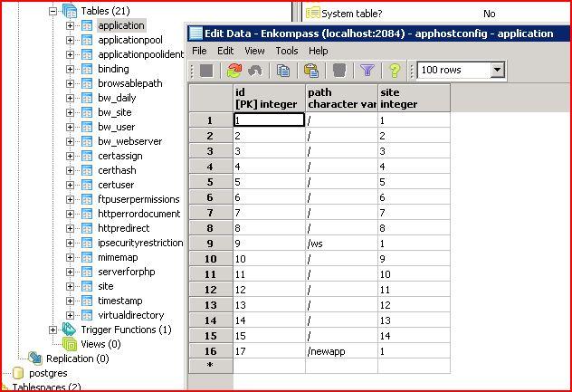Screen dimensions: 572x392
Task: Click the Edit Data window title icon
Action: (195, 33)
